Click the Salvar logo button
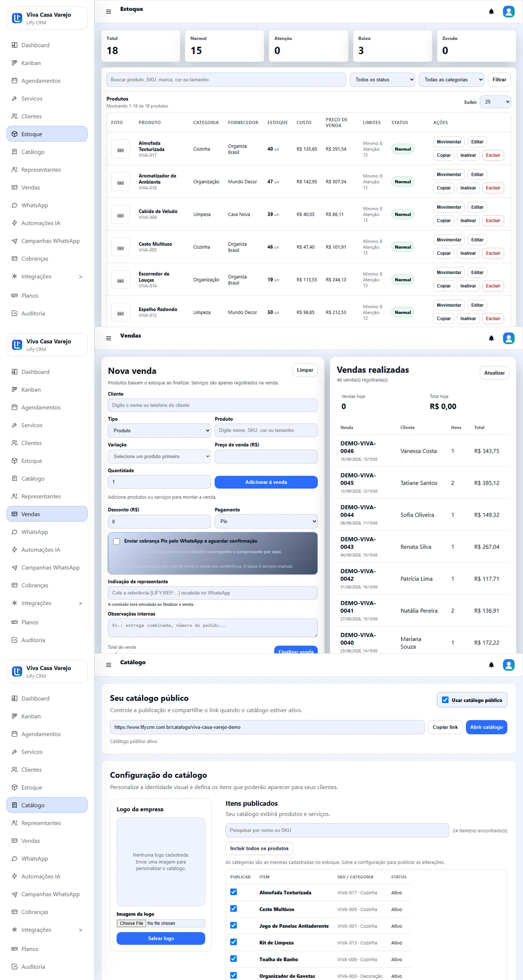The height and width of the screenshot is (980, 523). click(x=161, y=939)
